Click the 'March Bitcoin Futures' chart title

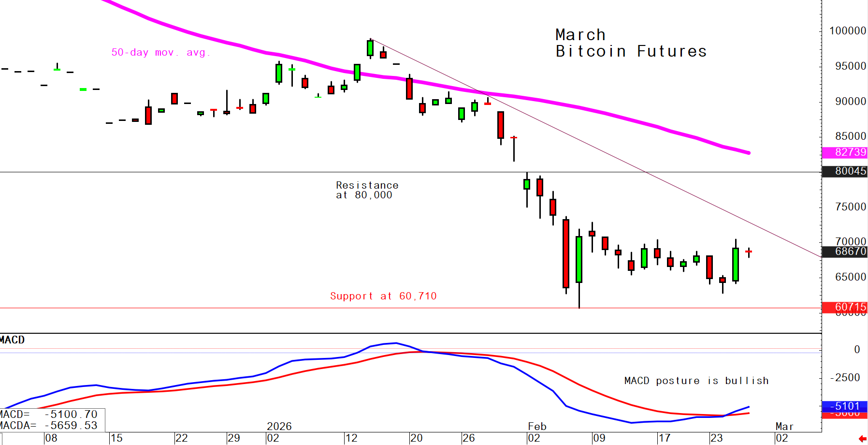(630, 43)
